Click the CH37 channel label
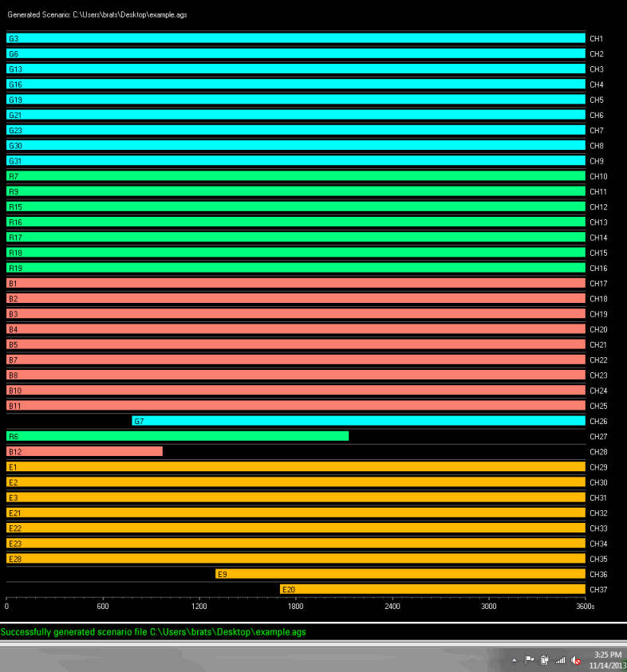 (598, 589)
